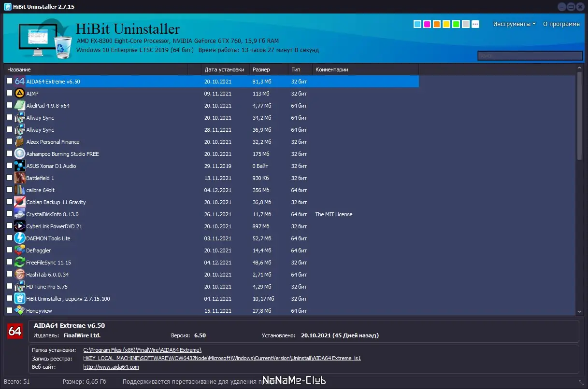This screenshot has width=588, height=389.
Task: Enable the DAEMON Tools Lite checkbox
Action: tap(9, 238)
